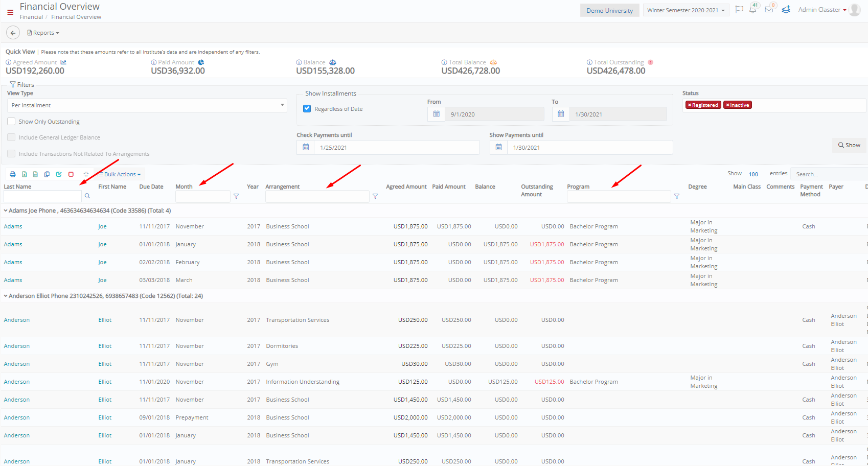Toggle Include General Ledger Balance checkbox

click(11, 137)
